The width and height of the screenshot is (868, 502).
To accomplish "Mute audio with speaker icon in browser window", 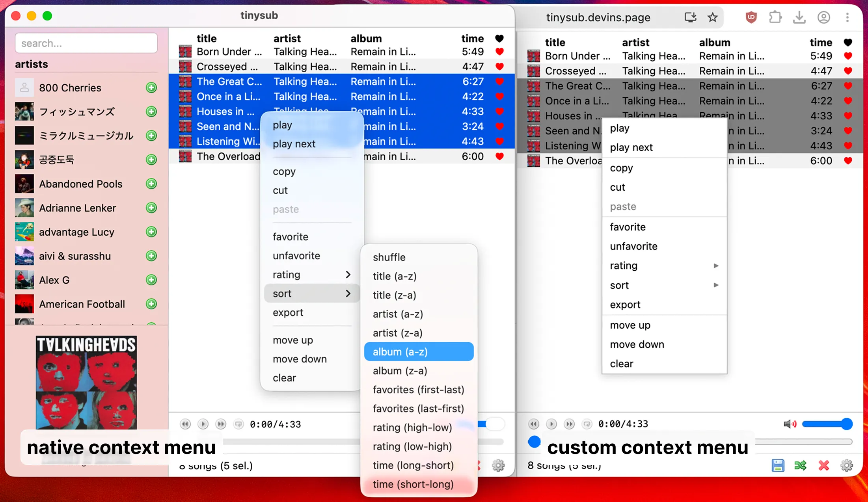I will 790,424.
